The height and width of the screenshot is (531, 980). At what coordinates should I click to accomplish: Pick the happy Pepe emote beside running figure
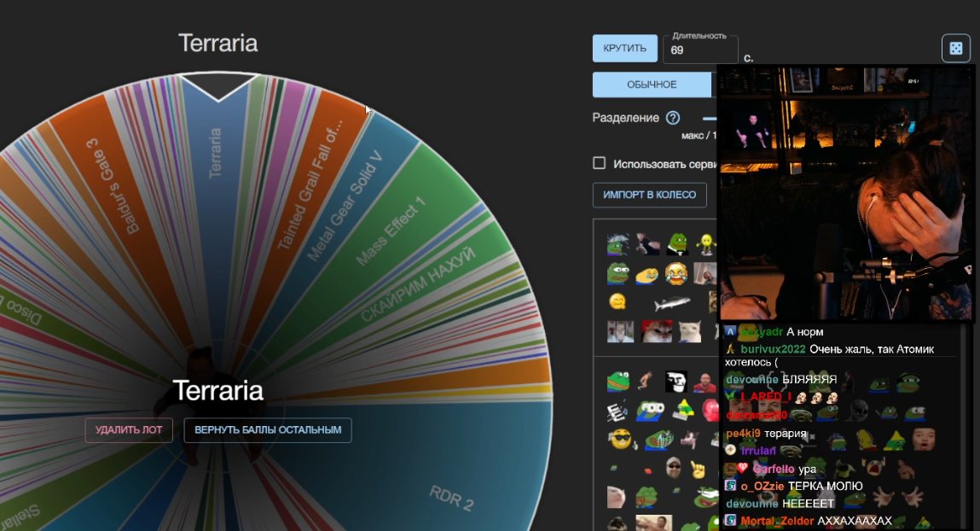pyautogui.click(x=618, y=381)
